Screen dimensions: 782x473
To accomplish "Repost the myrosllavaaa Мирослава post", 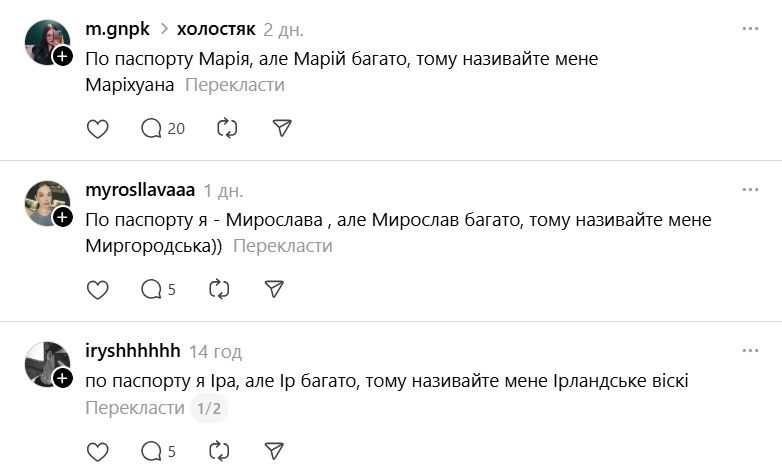I will pyautogui.click(x=219, y=290).
